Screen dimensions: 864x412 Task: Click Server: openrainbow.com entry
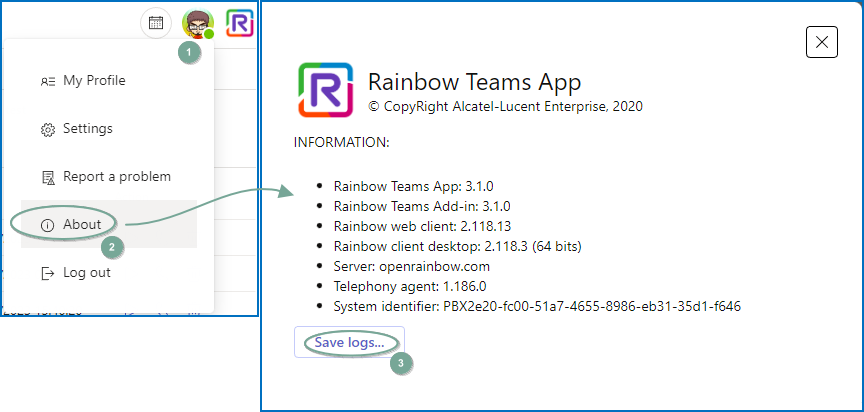coord(412,267)
